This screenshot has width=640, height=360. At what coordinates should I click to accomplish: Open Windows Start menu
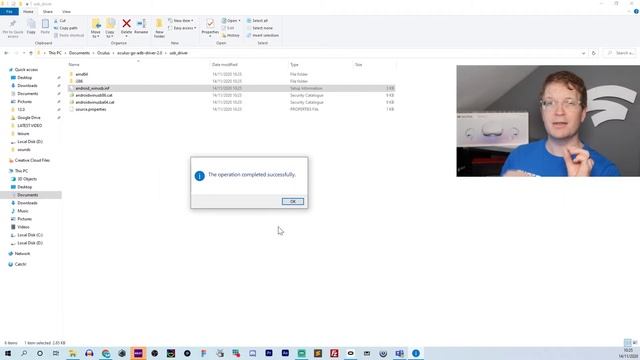[8, 353]
